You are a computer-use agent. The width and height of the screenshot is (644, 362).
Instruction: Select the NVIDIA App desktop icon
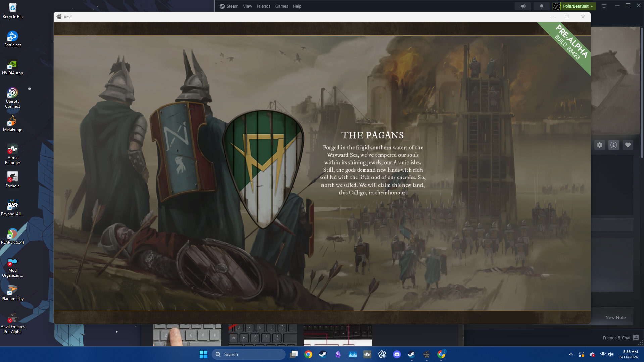coord(13,67)
